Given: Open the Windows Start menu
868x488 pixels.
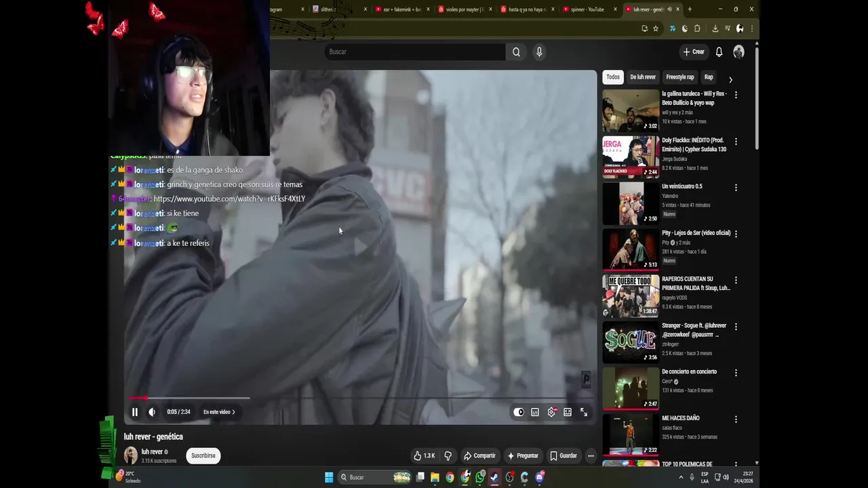Looking at the screenshot, I should pyautogui.click(x=329, y=477).
